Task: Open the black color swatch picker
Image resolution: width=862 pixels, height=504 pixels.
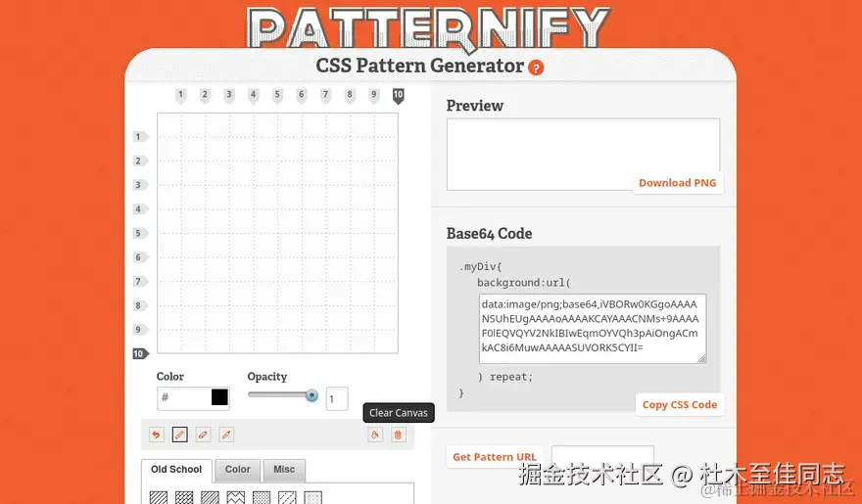Action: [x=219, y=397]
